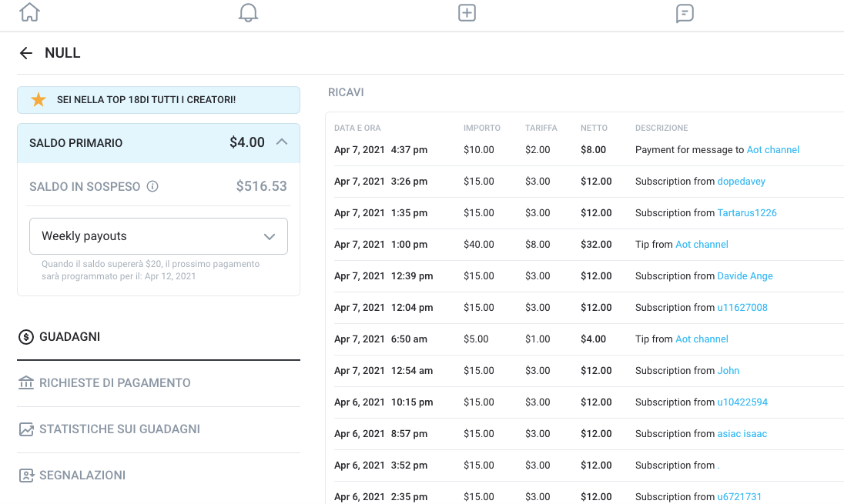
Task: Click the back arrow next to NULL
Action: pos(26,53)
